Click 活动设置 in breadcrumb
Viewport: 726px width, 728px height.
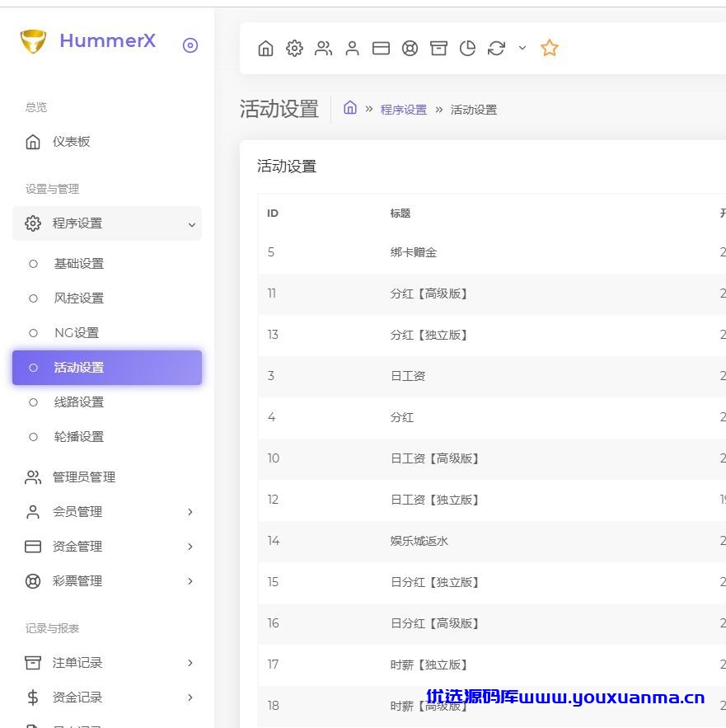pyautogui.click(x=474, y=110)
